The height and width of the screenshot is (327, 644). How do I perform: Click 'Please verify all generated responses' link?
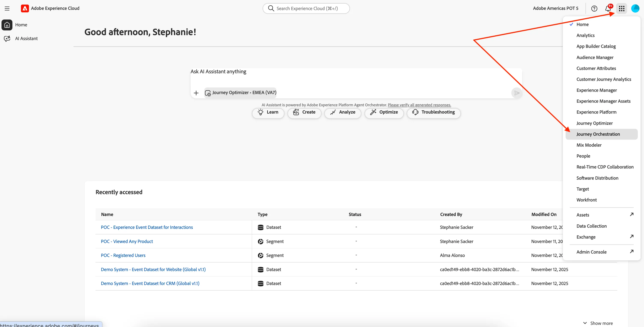[x=419, y=105]
